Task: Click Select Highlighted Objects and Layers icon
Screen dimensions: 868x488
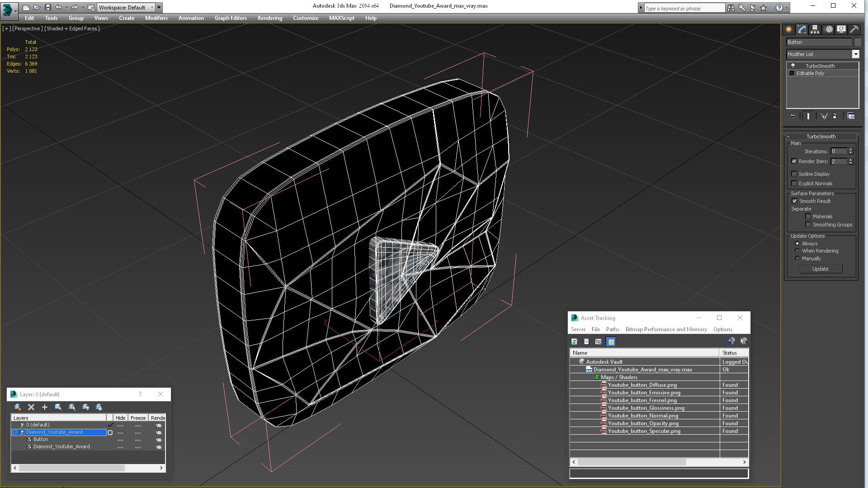Action: click(58, 407)
